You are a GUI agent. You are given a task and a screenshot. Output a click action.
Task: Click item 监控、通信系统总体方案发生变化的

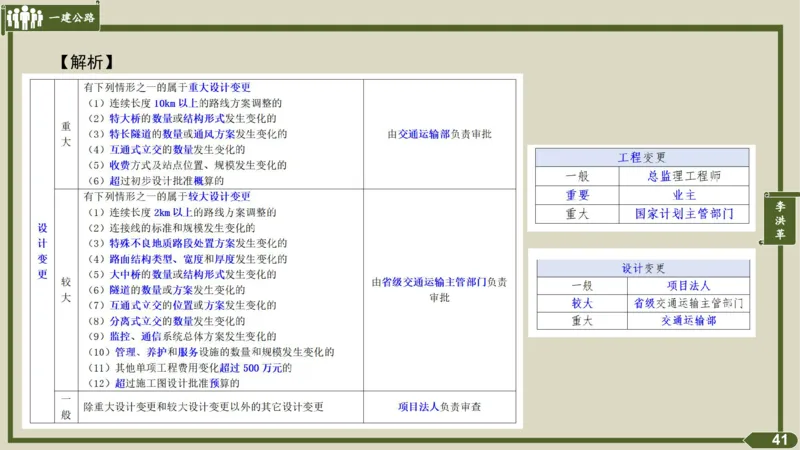pos(182,336)
